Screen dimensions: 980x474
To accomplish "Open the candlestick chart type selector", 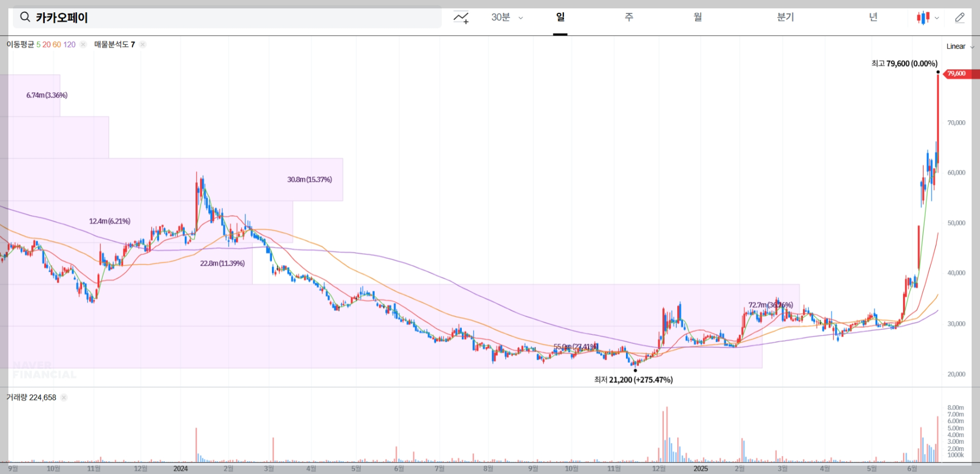I will (x=928, y=18).
